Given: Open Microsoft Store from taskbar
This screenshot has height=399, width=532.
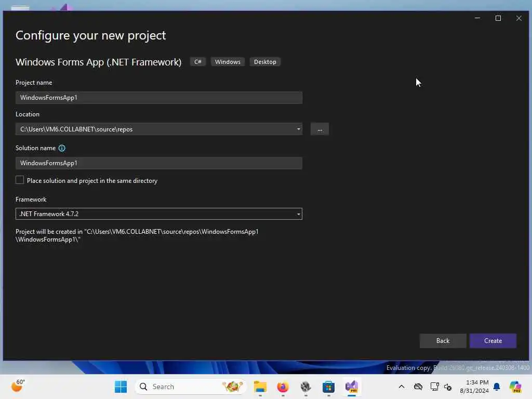Looking at the screenshot, I should pyautogui.click(x=328, y=387).
